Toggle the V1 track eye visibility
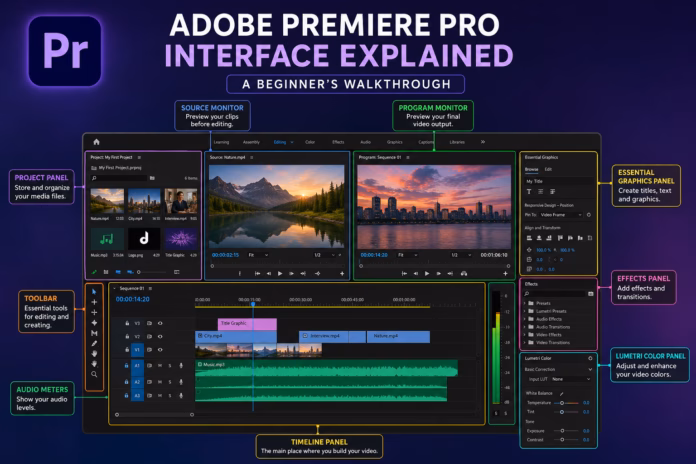Image resolution: width=696 pixels, height=464 pixels. coord(160,350)
